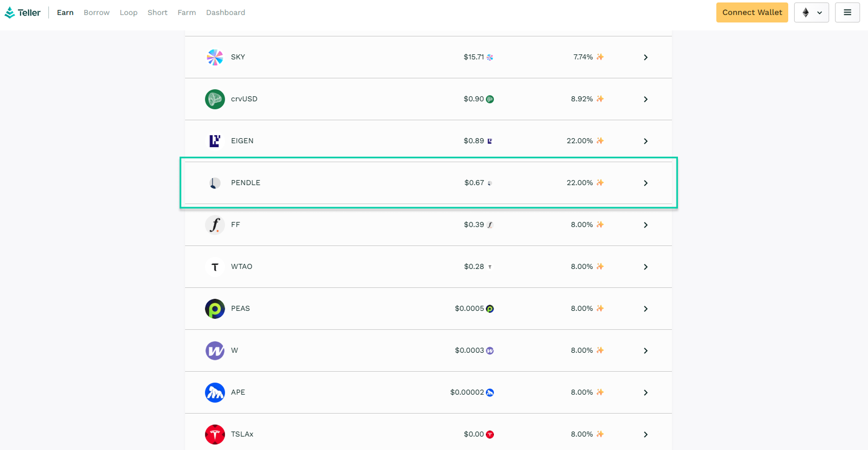The width and height of the screenshot is (868, 450).
Task: Expand the PENDLE row chevron
Action: [x=646, y=183]
